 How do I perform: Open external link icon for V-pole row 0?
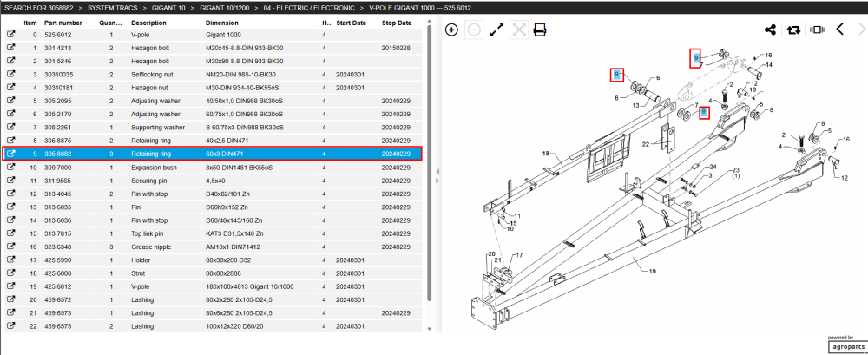point(10,35)
